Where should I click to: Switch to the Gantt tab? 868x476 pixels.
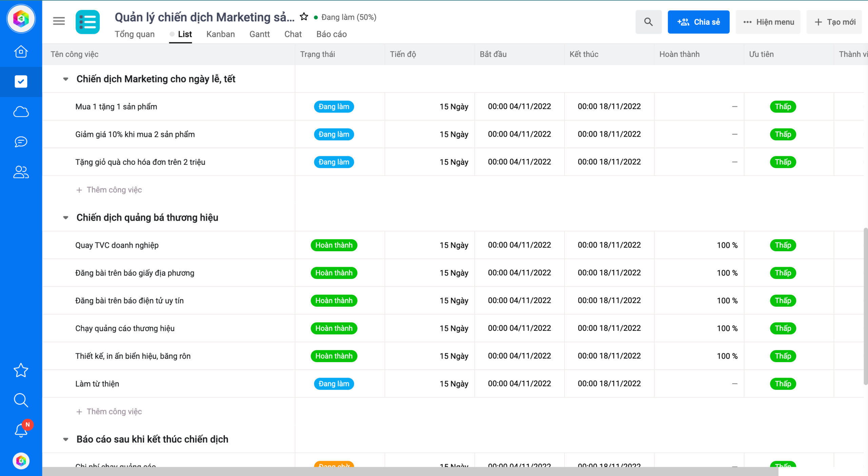tap(259, 34)
